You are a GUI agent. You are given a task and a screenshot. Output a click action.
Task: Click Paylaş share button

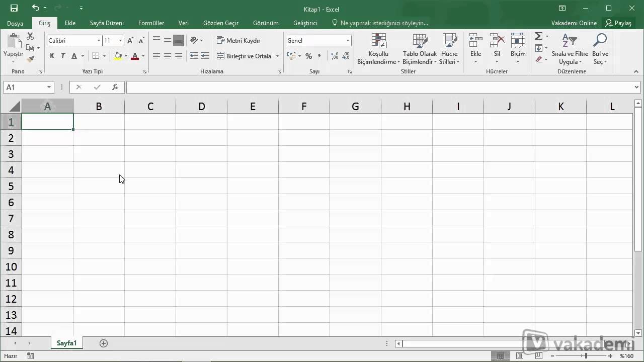(x=618, y=23)
